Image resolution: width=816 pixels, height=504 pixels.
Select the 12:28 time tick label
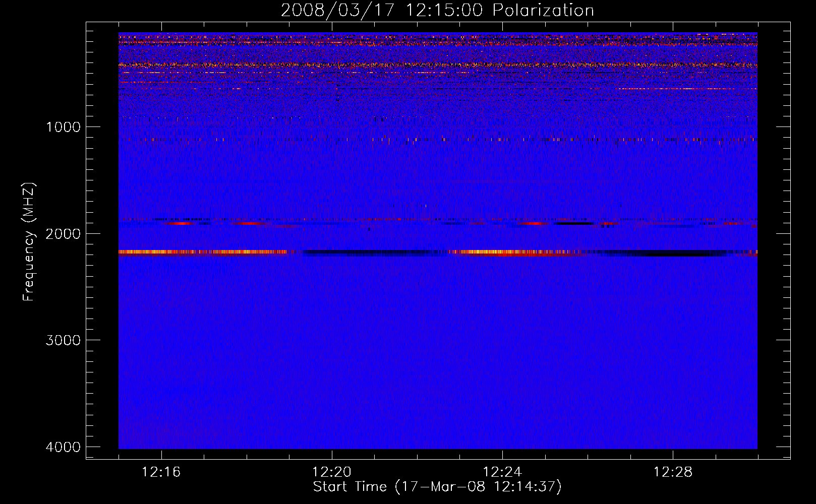pyautogui.click(x=673, y=472)
